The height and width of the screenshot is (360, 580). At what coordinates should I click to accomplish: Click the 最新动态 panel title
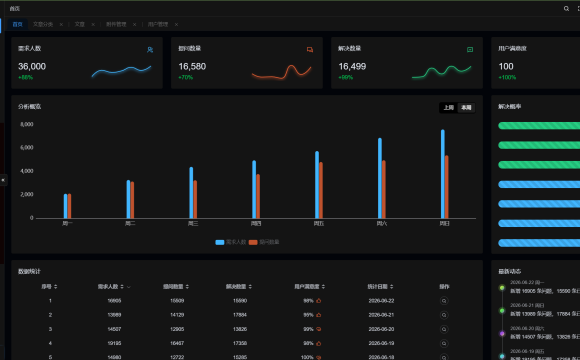pyautogui.click(x=509, y=272)
